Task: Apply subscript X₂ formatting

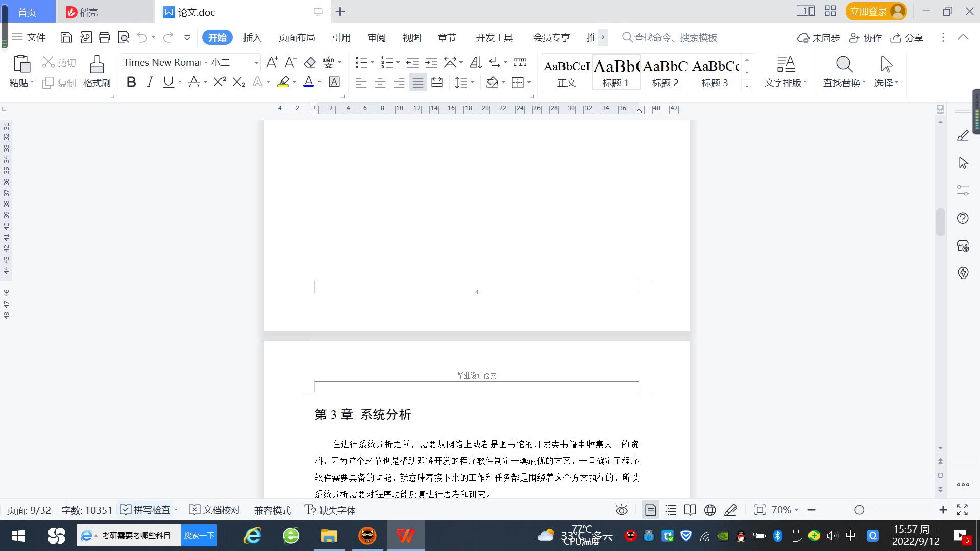Action: (x=239, y=82)
